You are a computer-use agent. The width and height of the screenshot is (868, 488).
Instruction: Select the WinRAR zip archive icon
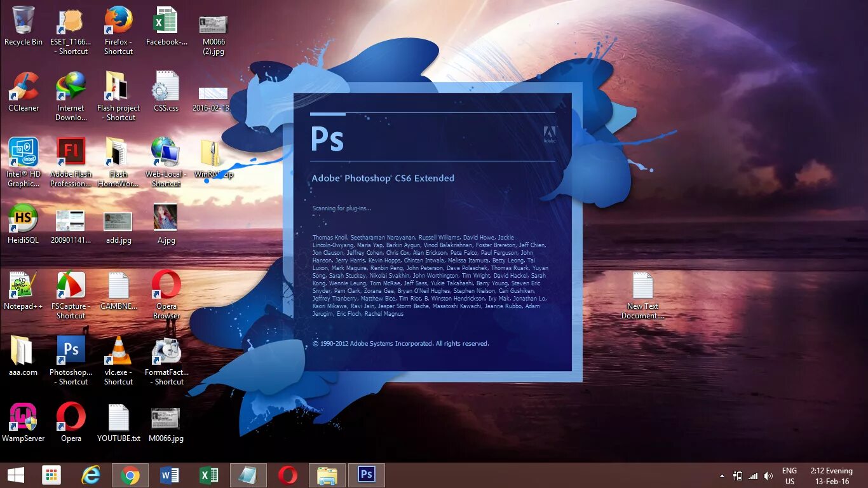(x=211, y=153)
